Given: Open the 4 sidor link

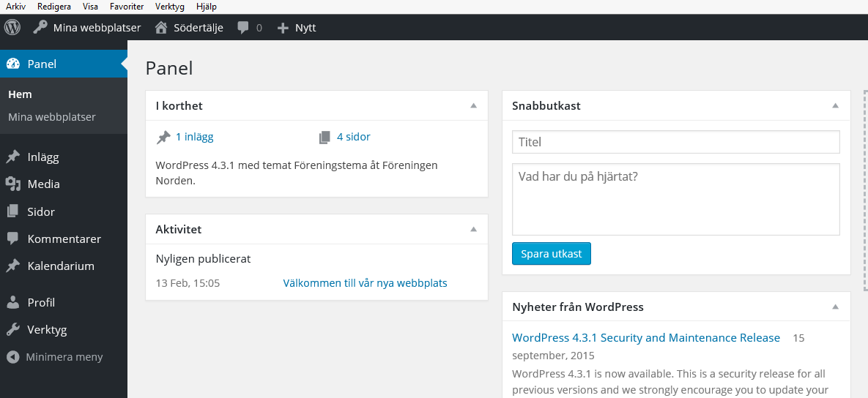Looking at the screenshot, I should [x=354, y=137].
